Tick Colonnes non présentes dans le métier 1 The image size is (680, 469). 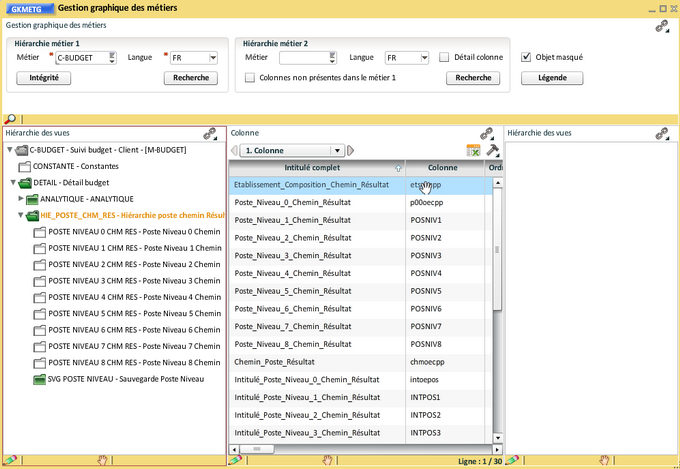[x=250, y=77]
